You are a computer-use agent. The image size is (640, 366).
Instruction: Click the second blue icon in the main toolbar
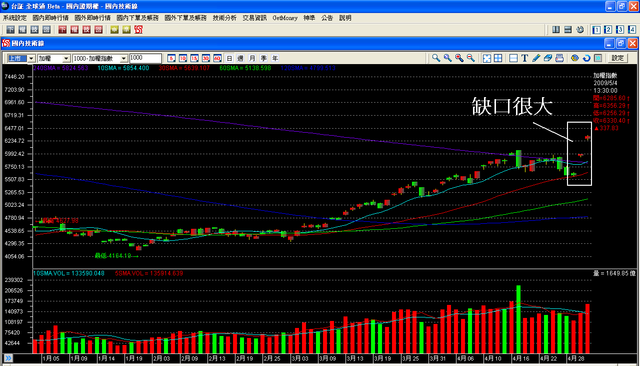[x=22, y=30]
